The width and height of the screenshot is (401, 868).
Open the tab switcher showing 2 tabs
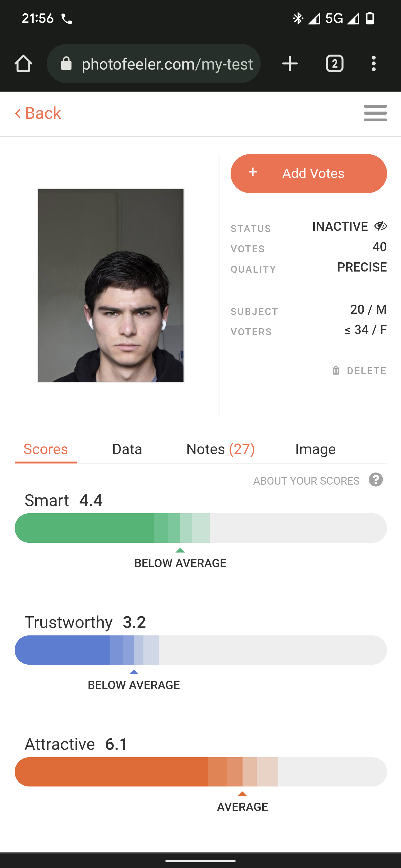click(334, 63)
